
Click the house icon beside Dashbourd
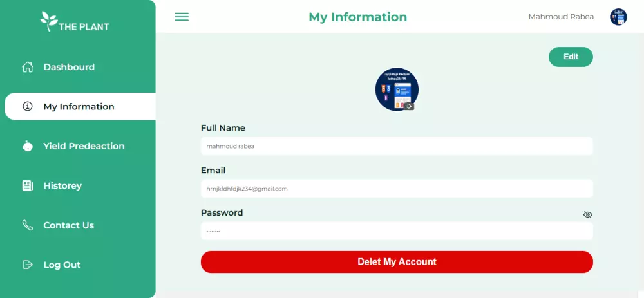coord(28,67)
